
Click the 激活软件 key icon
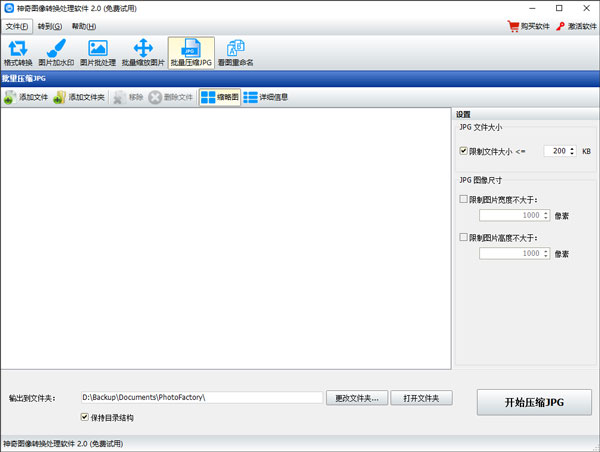(x=560, y=26)
